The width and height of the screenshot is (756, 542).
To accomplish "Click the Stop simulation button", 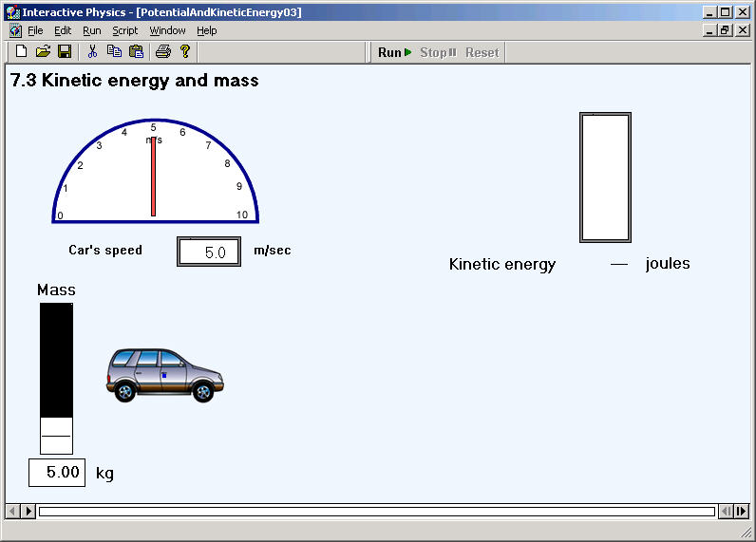I will (438, 52).
